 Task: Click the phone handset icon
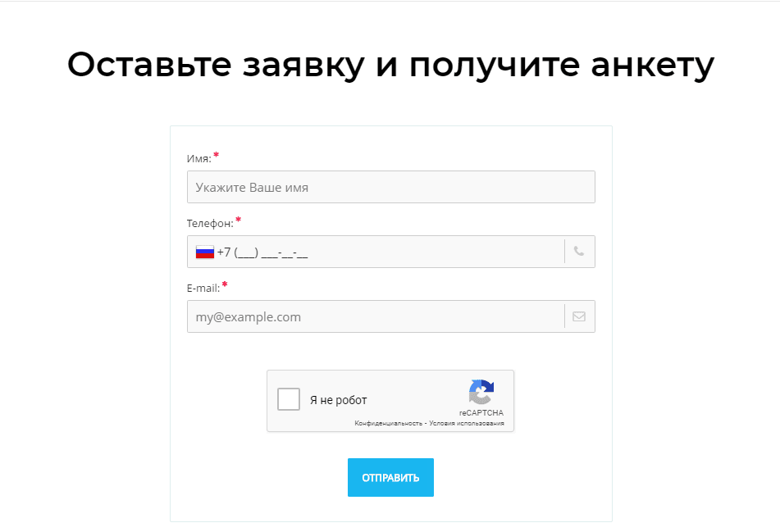tap(579, 252)
